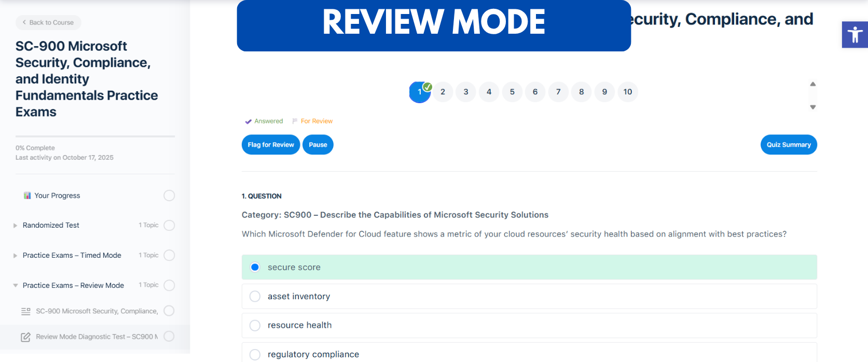Expand Practice Exams – Timed Mode section
The image size is (868, 362).
pos(16,256)
